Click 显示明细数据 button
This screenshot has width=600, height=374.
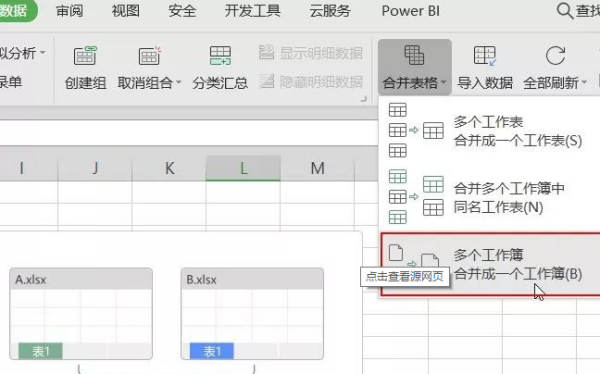click(x=311, y=53)
